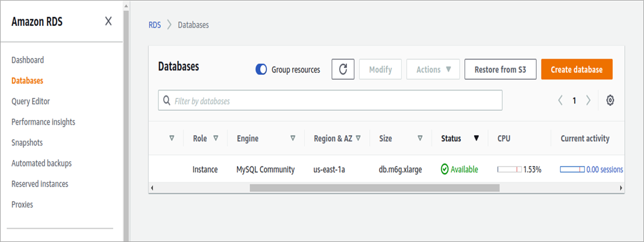Click the Create database button

(577, 69)
